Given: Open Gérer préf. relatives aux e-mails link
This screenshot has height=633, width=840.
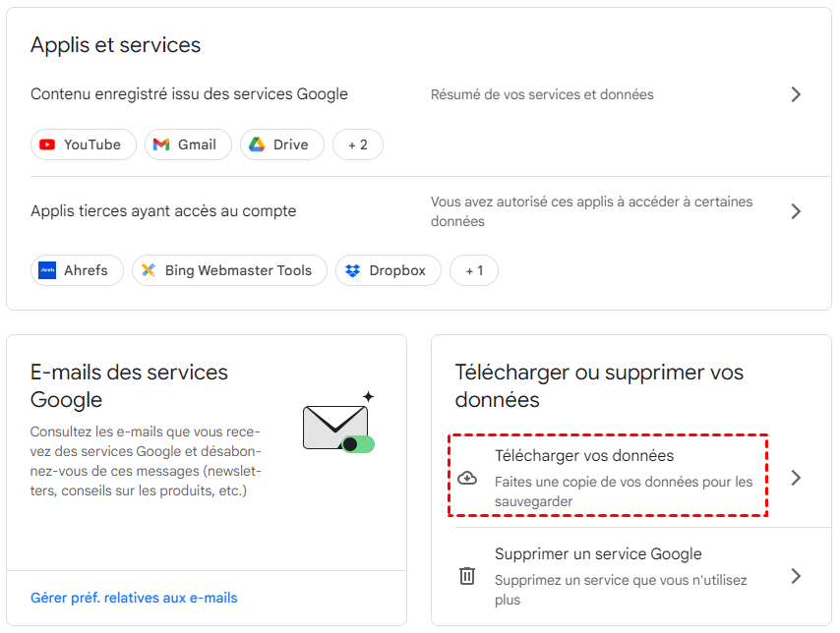Looking at the screenshot, I should coord(134,598).
